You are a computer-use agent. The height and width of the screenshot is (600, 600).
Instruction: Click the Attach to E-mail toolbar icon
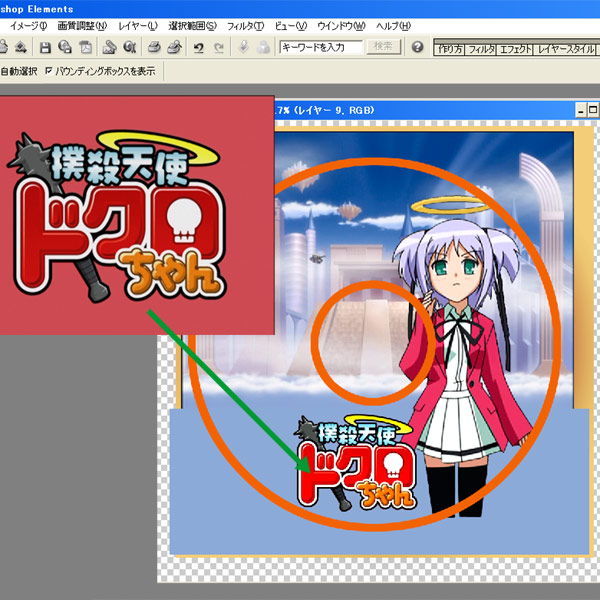point(109,47)
